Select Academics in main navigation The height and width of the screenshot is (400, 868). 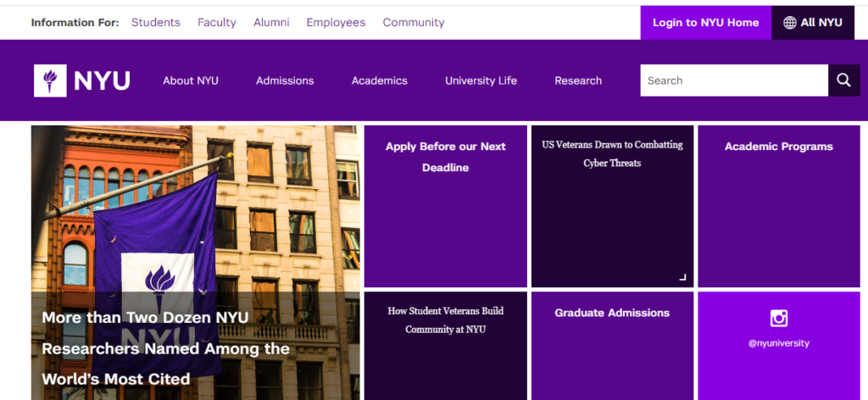click(x=379, y=81)
